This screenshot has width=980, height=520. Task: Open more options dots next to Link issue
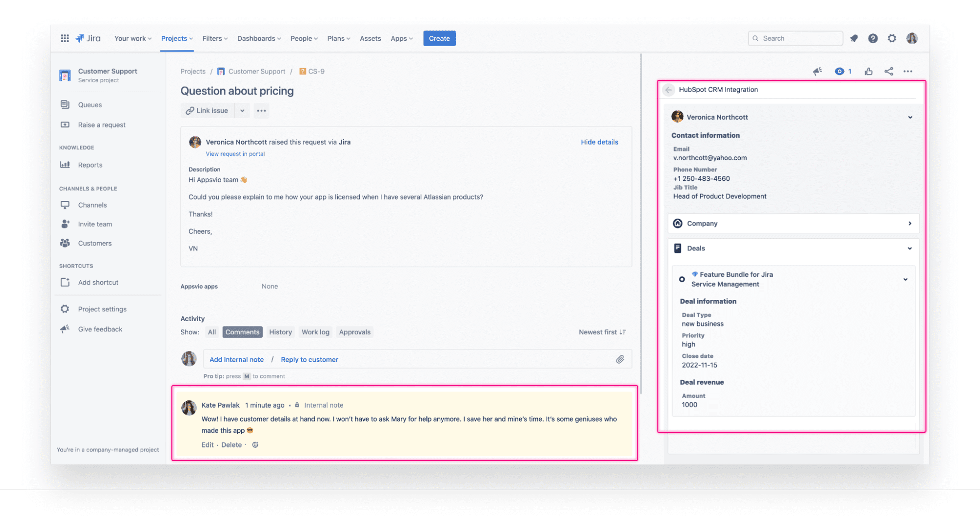tap(261, 111)
